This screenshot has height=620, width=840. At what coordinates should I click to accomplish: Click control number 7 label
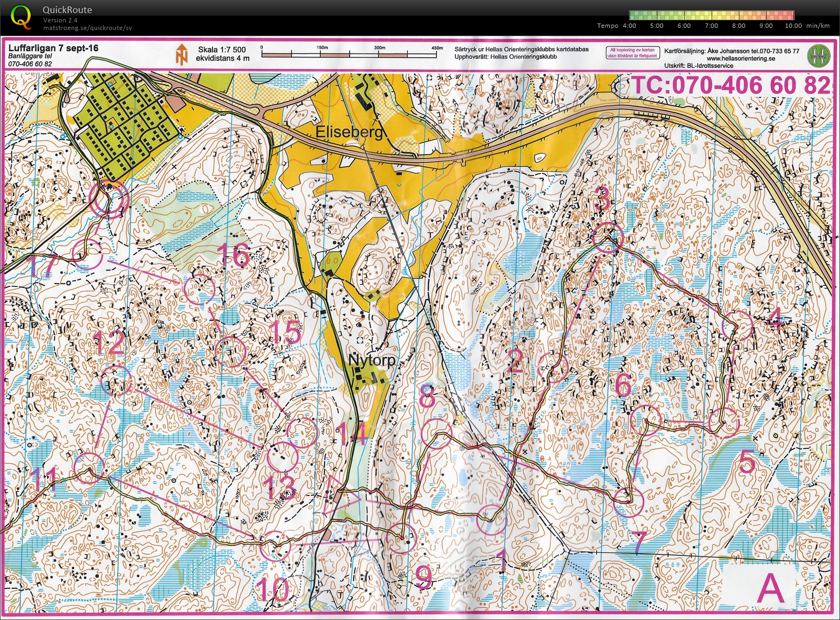(639, 542)
